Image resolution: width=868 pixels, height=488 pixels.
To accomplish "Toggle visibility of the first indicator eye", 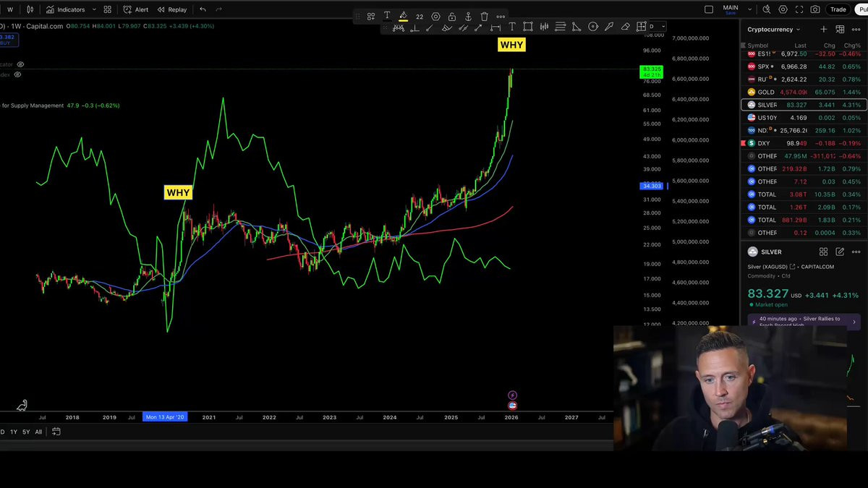I will pyautogui.click(x=20, y=64).
